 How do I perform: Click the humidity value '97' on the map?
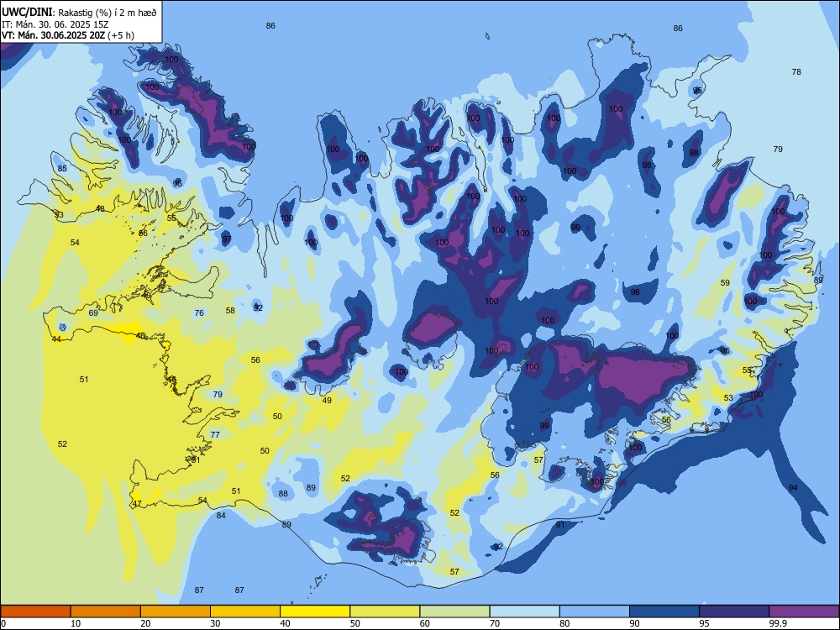pos(227,239)
